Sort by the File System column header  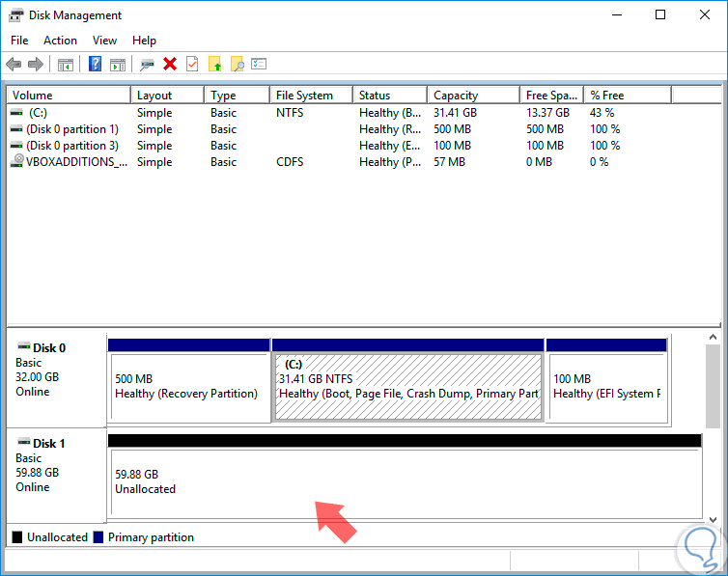(312, 96)
